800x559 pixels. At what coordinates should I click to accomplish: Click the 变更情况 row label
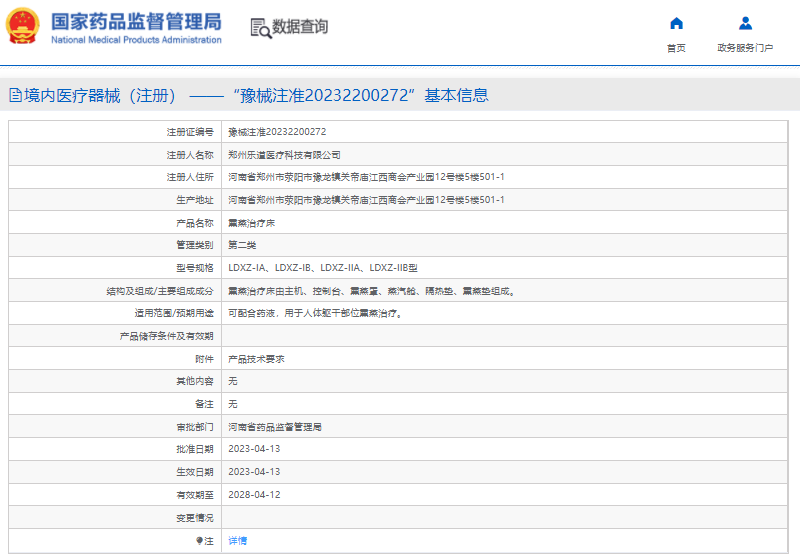point(195,518)
